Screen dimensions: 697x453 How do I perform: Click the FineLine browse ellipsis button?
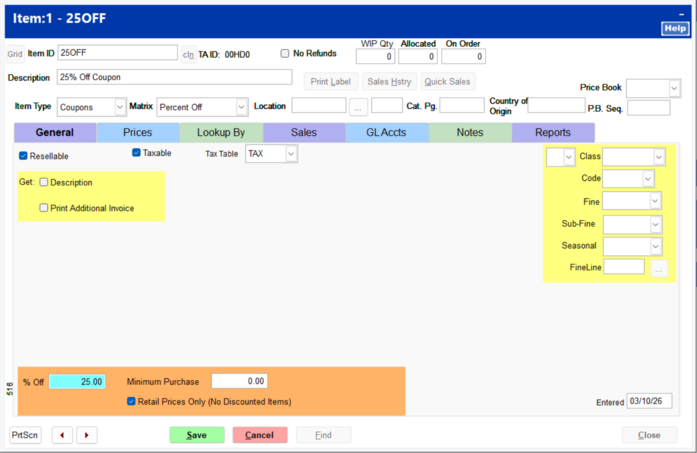659,267
